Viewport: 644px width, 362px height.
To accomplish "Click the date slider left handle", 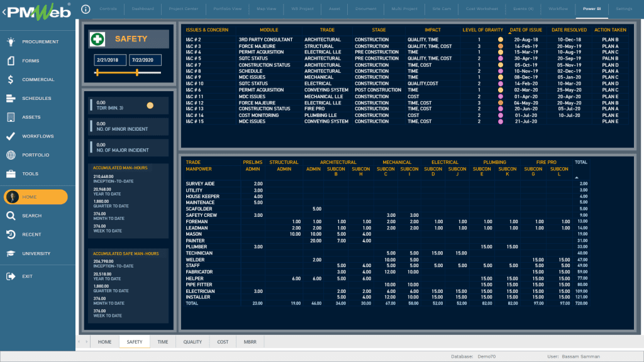I will (97, 73).
